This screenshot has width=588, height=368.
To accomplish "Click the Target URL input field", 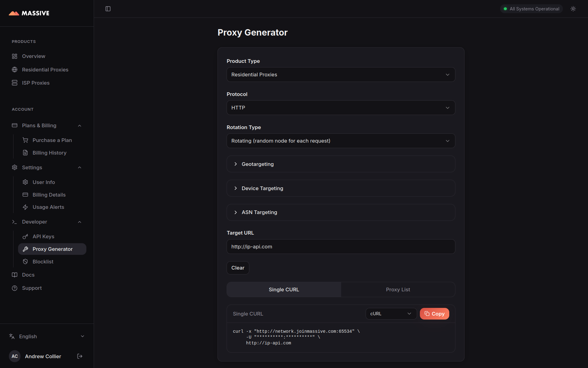I will point(341,247).
